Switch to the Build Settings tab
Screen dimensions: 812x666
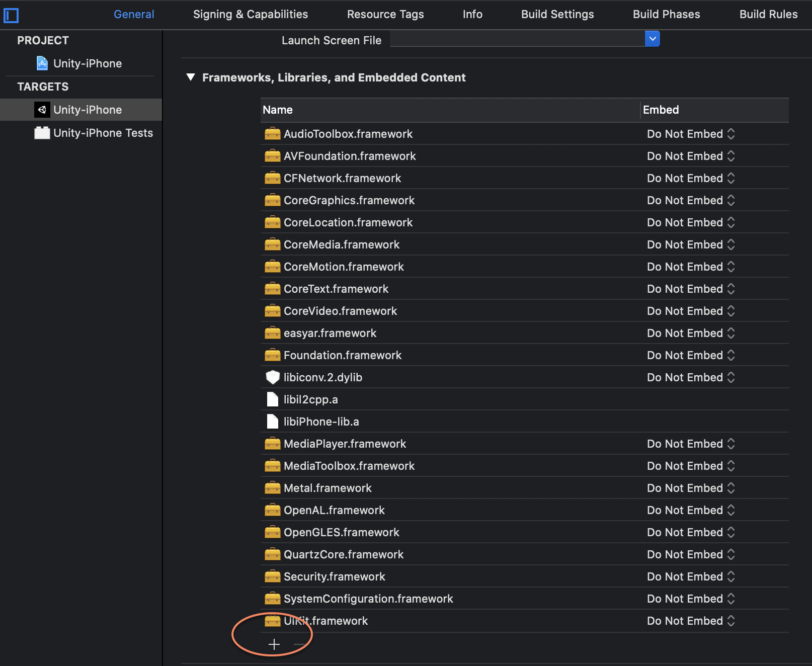click(557, 14)
